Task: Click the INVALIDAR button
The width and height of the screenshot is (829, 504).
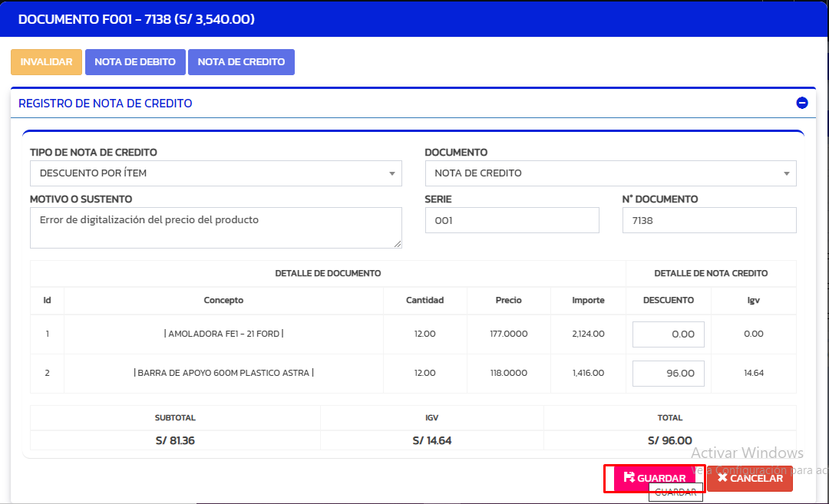Action: click(x=47, y=62)
